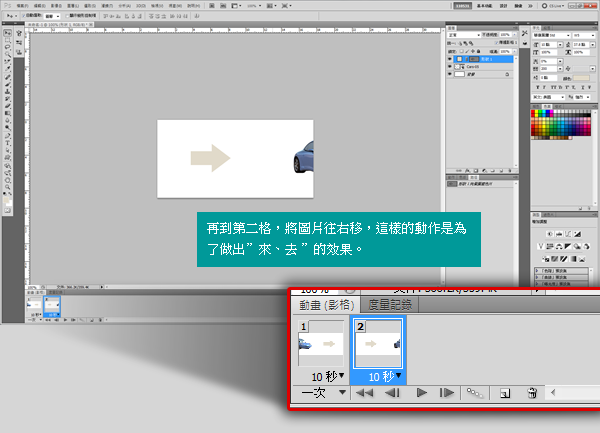Viewport: 600px width, 433px height.
Task: Toggle lock all icon in Layers panel
Action: pyautogui.click(x=478, y=51)
